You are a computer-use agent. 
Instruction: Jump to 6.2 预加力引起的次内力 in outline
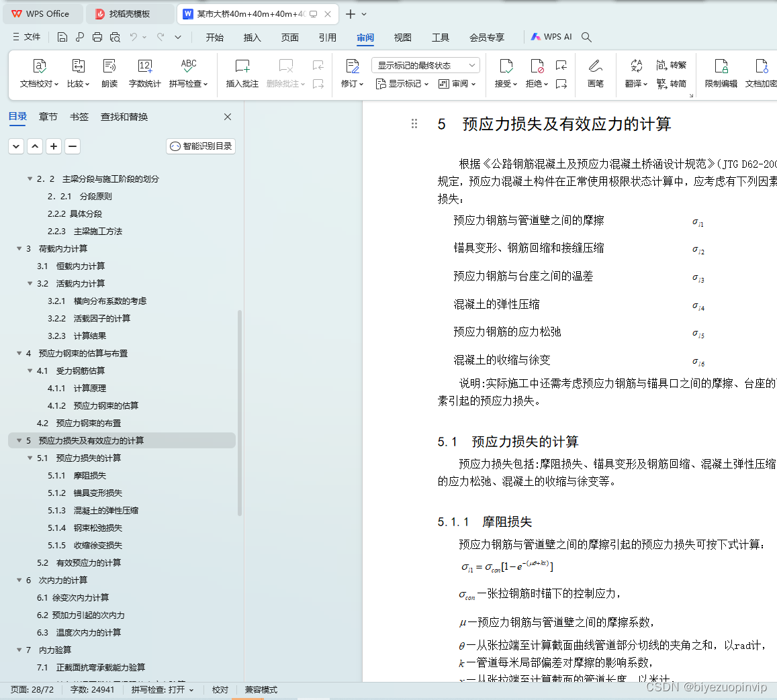click(x=81, y=615)
